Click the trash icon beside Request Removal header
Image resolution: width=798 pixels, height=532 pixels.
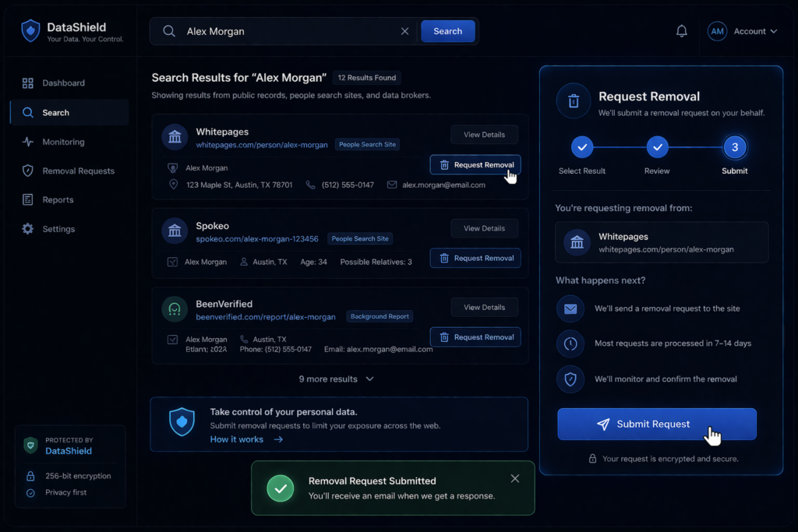pos(574,101)
